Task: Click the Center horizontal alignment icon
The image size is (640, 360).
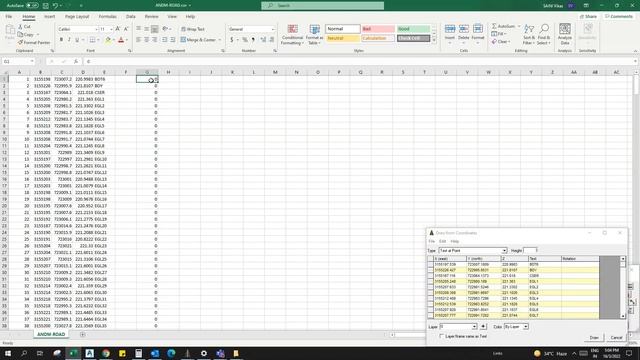Action: pos(147,40)
